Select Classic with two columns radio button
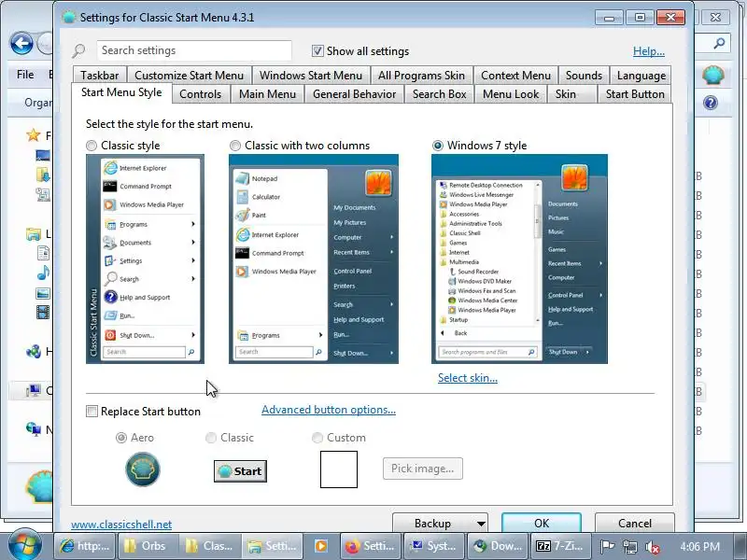 235,146
